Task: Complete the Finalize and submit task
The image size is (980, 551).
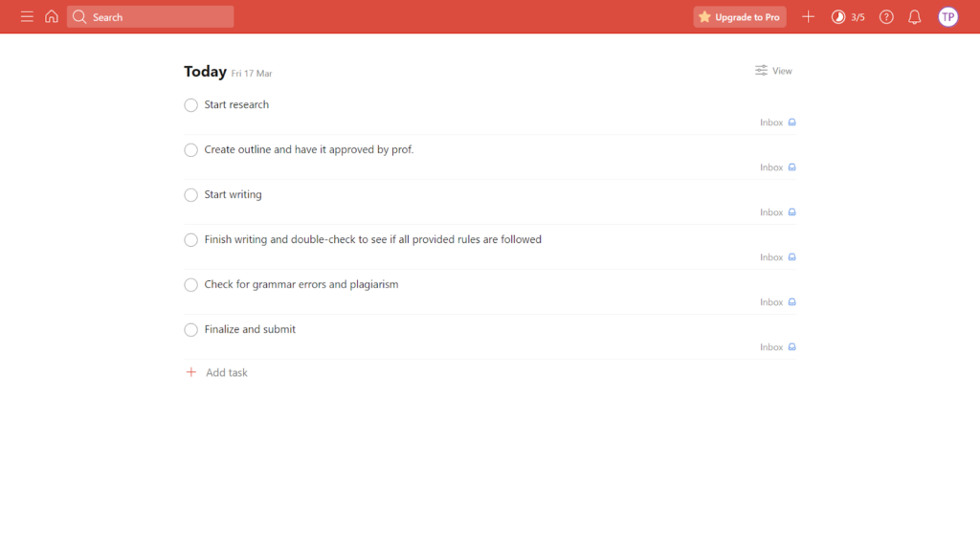Action: (190, 330)
